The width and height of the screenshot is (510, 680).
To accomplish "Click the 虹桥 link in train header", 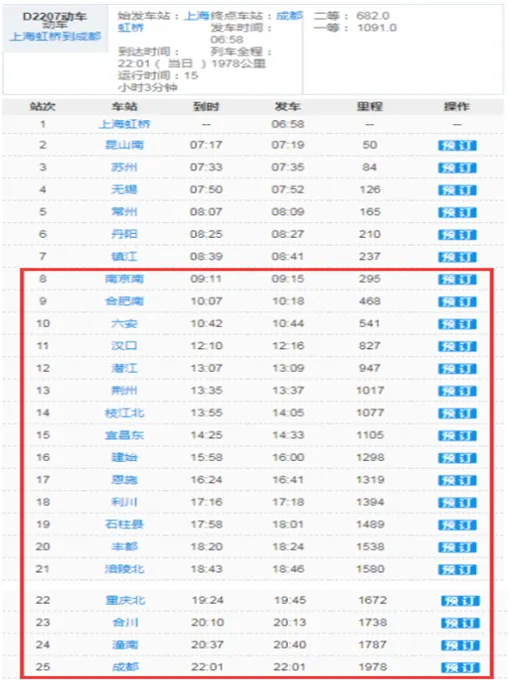I will tap(131, 28).
